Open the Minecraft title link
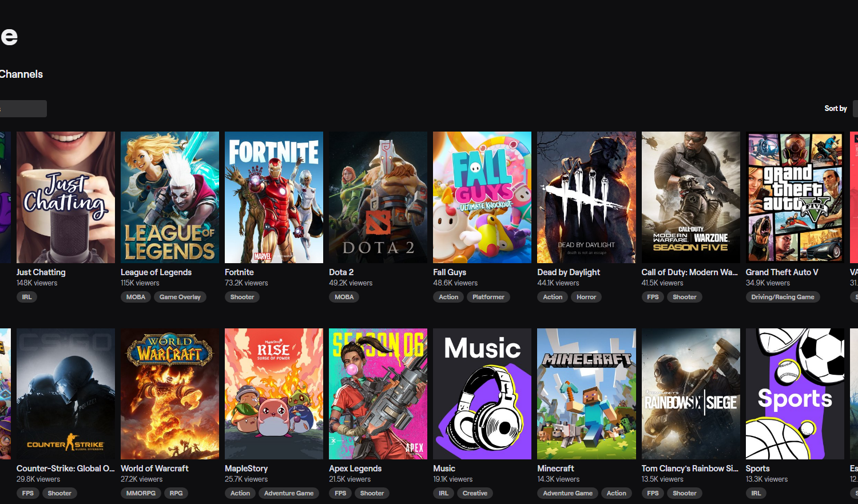This screenshot has height=504, width=858. tap(555, 469)
